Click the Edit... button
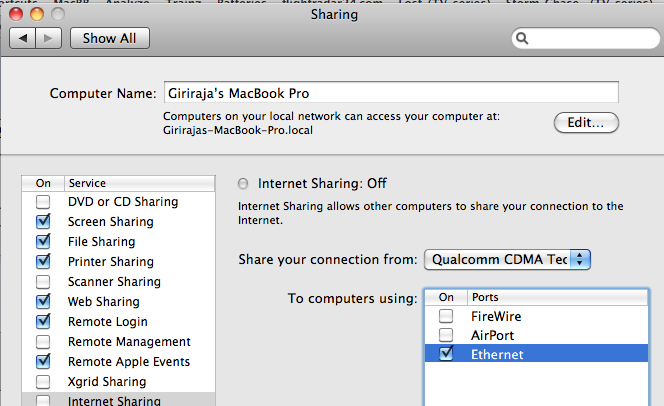This screenshot has width=664, height=406. (586, 123)
